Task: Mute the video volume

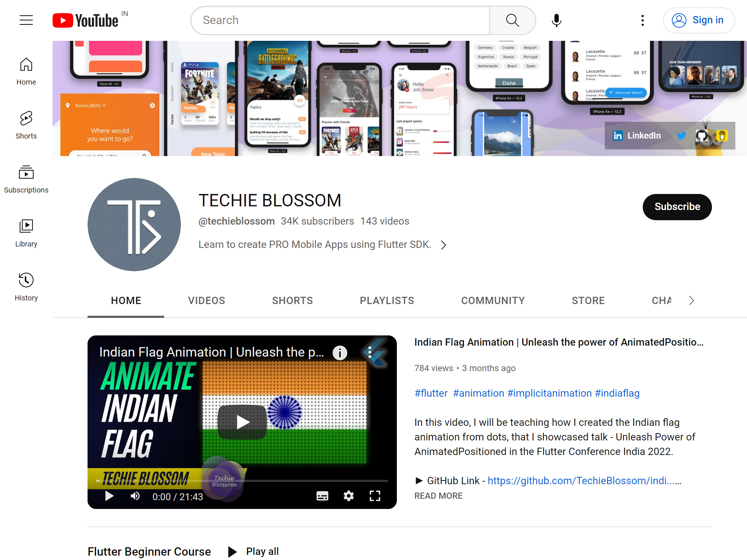Action: pyautogui.click(x=135, y=496)
